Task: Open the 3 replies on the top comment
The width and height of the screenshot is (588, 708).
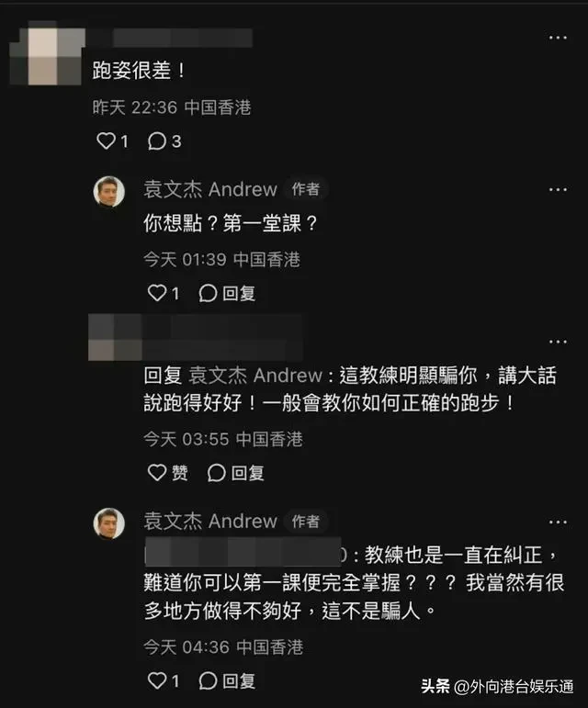Action: [x=164, y=141]
